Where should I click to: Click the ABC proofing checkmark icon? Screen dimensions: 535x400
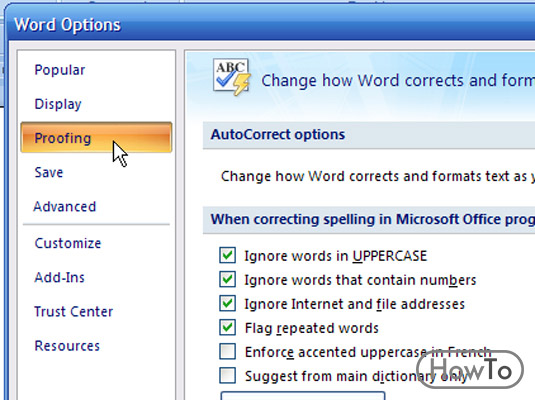pyautogui.click(x=231, y=77)
